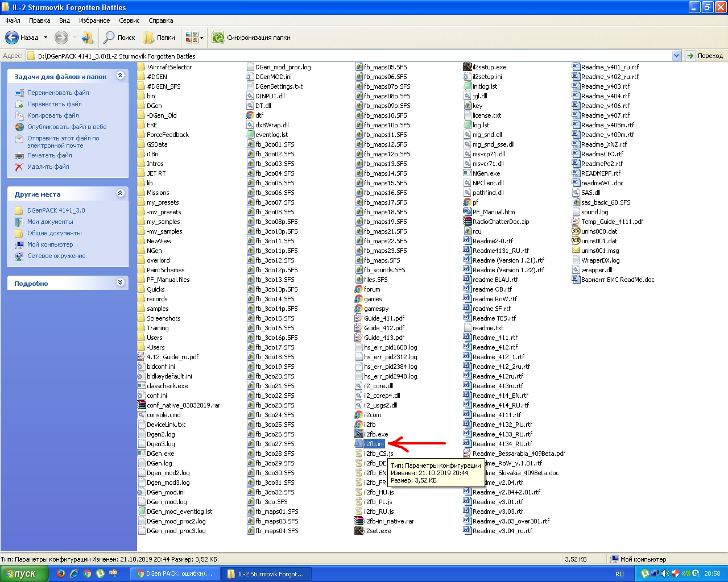
Task: Select the Readme_Bessarabia_409Beta.pdf file icon
Action: coord(468,454)
